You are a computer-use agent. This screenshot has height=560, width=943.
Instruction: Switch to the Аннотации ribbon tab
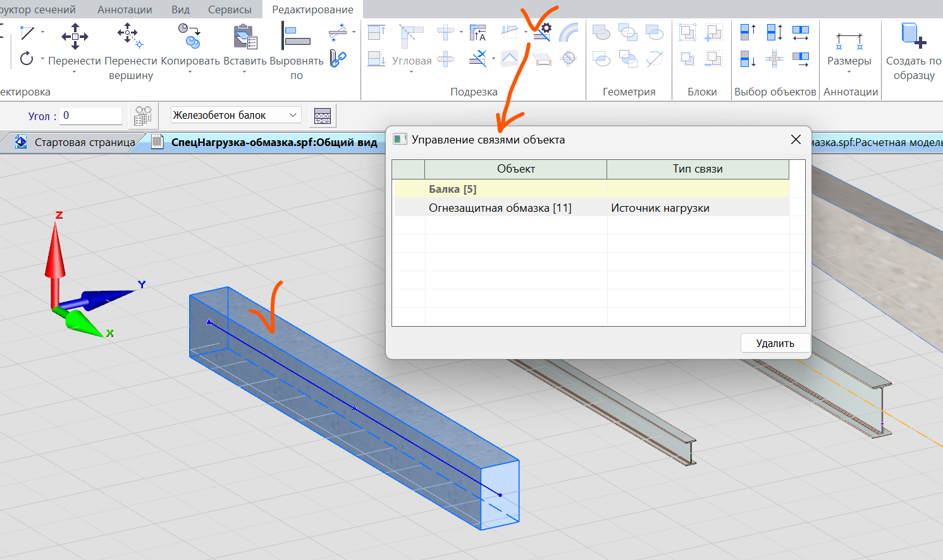pos(125,9)
